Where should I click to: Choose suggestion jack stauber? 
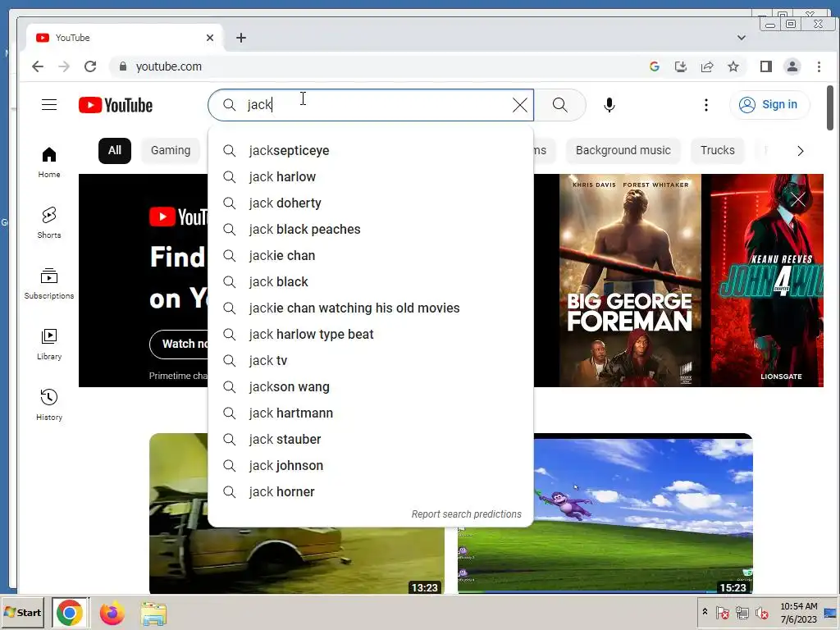click(371, 440)
